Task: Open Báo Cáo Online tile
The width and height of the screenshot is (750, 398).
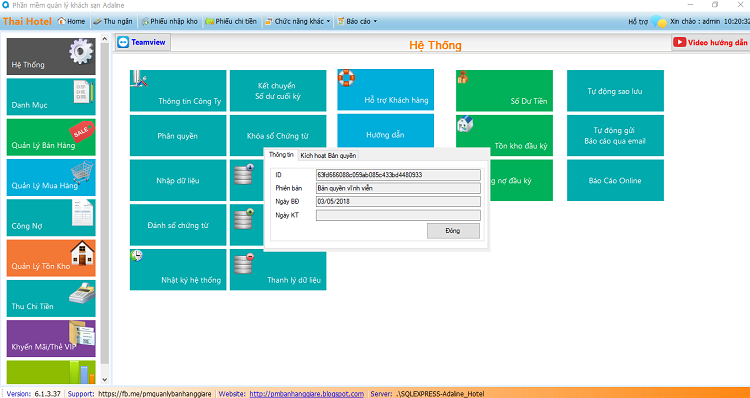Action: pos(615,180)
